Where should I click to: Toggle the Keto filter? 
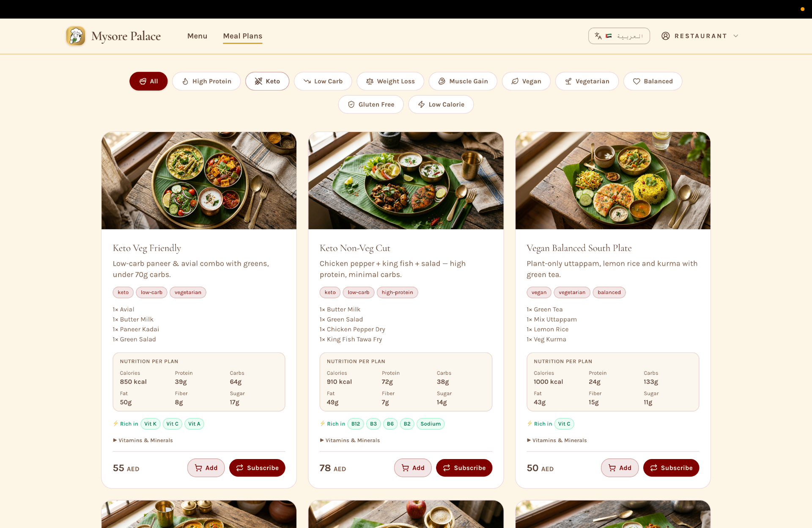tap(267, 81)
